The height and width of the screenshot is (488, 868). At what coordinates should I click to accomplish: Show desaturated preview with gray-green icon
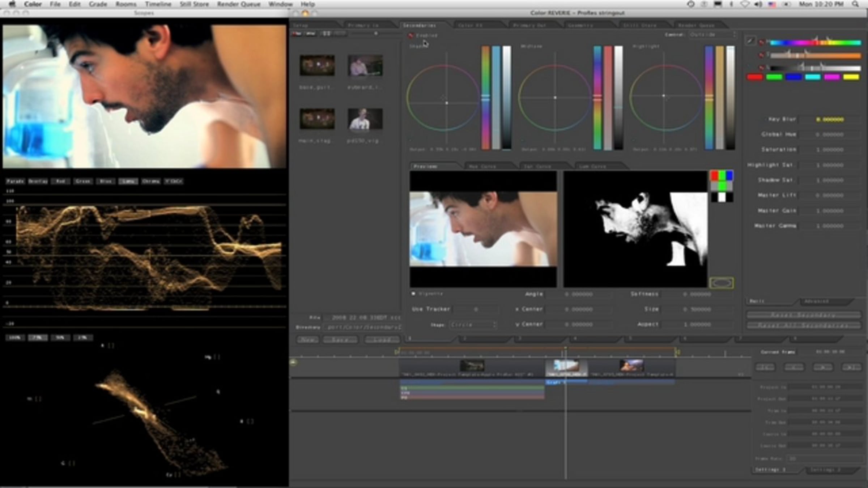pyautogui.click(x=722, y=186)
